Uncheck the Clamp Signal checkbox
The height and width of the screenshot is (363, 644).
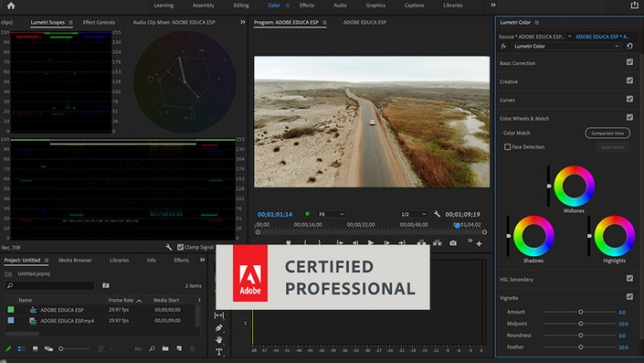pyautogui.click(x=180, y=247)
